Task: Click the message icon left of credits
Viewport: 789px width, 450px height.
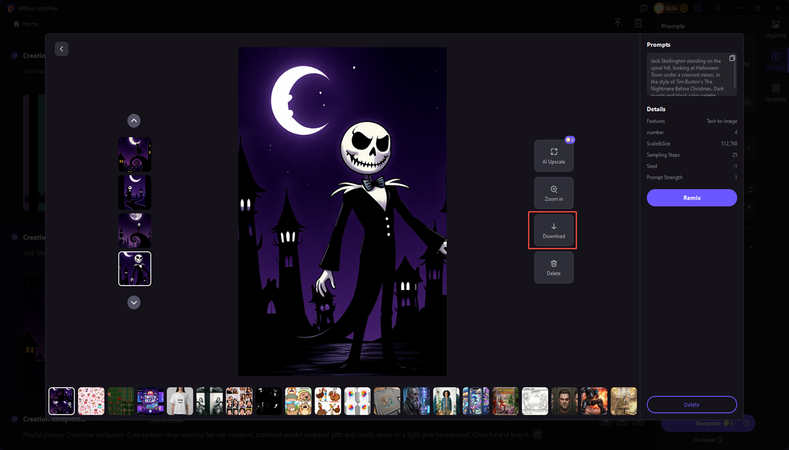Action: pos(644,8)
